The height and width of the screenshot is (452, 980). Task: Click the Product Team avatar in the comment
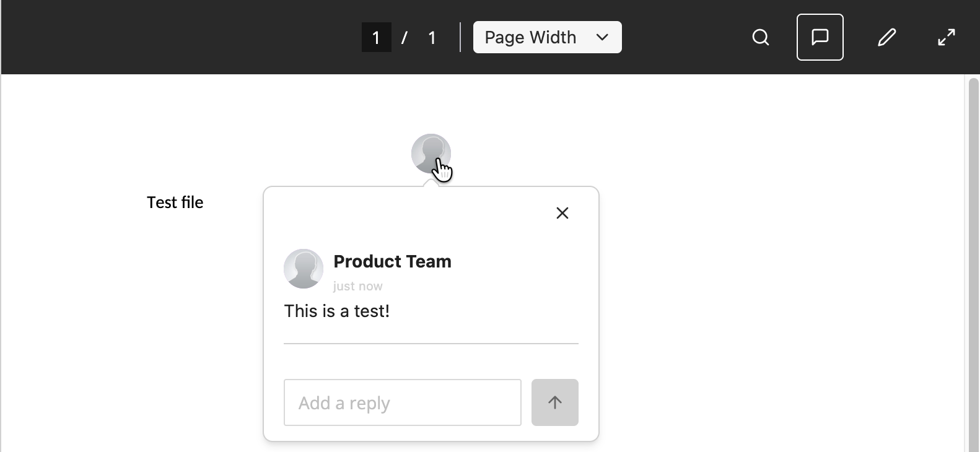(x=304, y=269)
